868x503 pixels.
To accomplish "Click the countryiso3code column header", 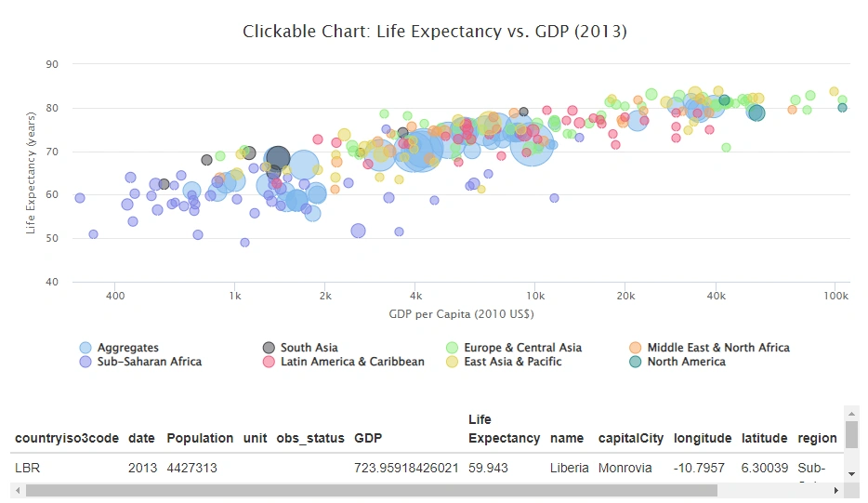I will 67,438.
